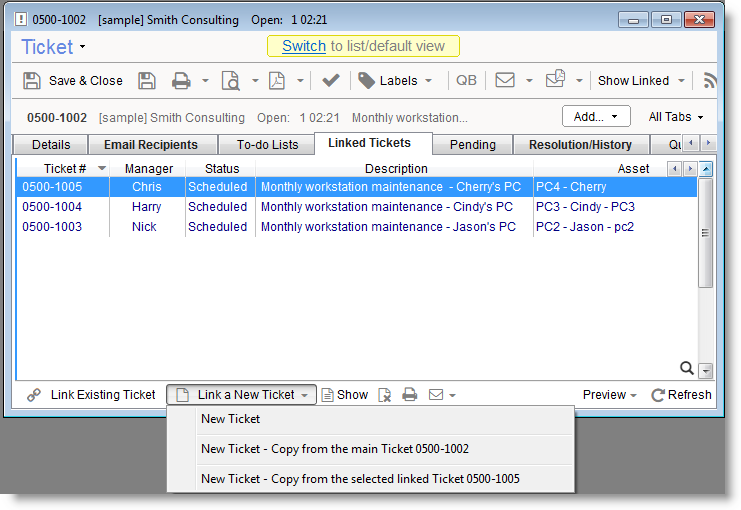Click the Save & Close button

pos(73,81)
